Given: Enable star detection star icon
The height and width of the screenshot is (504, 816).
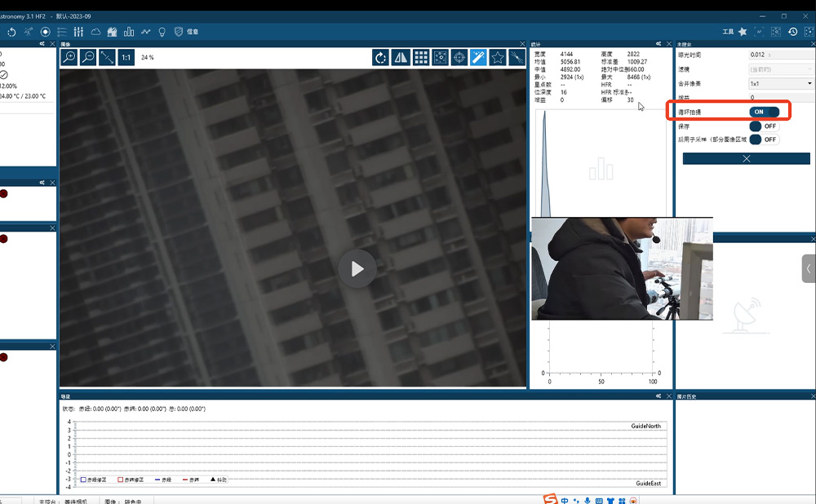Looking at the screenshot, I should 497,57.
